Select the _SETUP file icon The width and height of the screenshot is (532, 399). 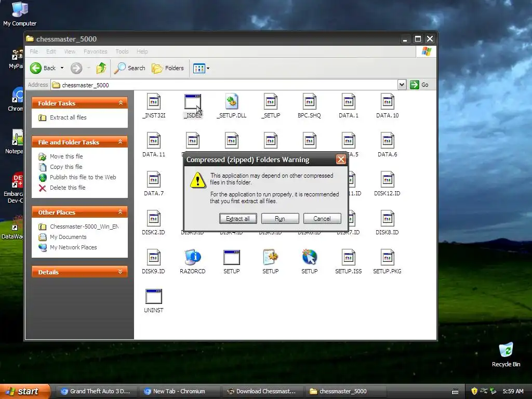[271, 101]
